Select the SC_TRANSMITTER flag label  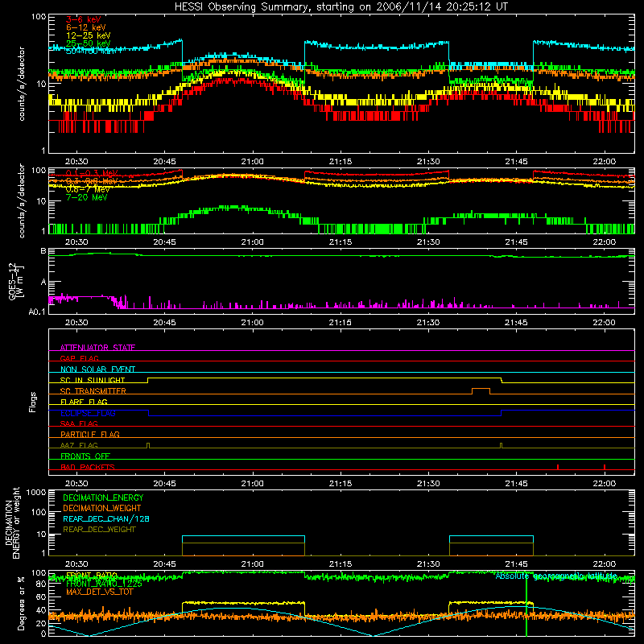click(93, 391)
